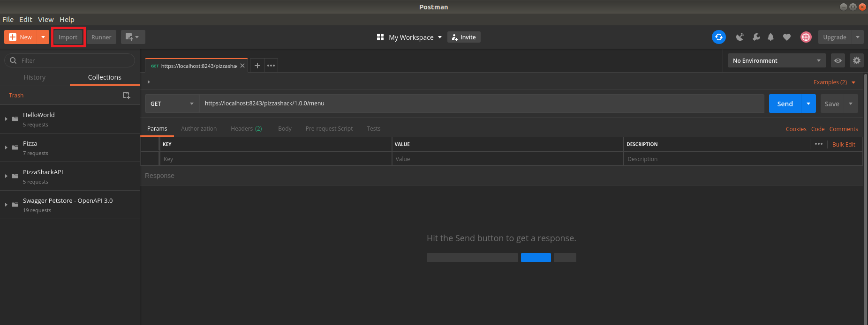The height and width of the screenshot is (325, 868).
Task: Toggle environment quick look eye icon
Action: coord(838,60)
